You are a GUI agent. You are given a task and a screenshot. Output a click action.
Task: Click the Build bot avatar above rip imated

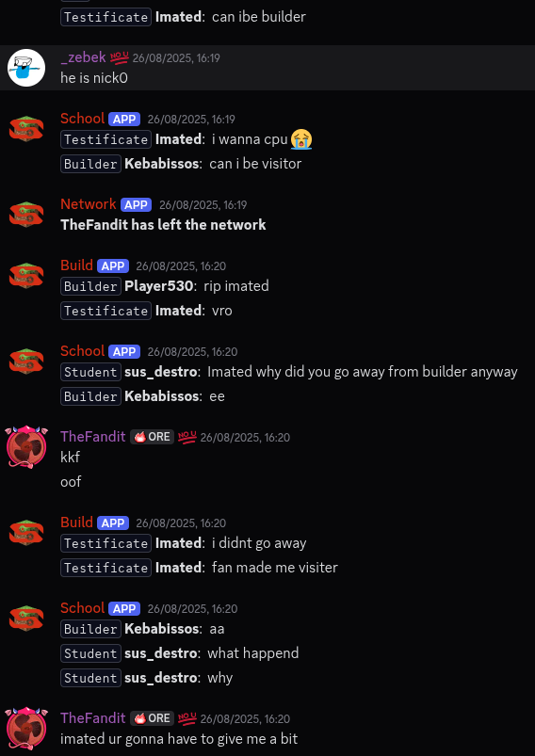tap(26, 276)
